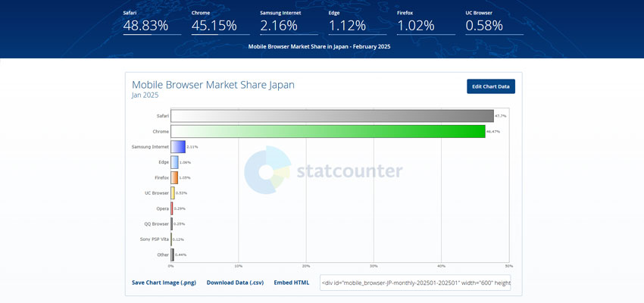Screen dimensions: 644x303
Task: Click the 'Mobile Browser Market Share Japan' chart title
Action: coord(213,85)
